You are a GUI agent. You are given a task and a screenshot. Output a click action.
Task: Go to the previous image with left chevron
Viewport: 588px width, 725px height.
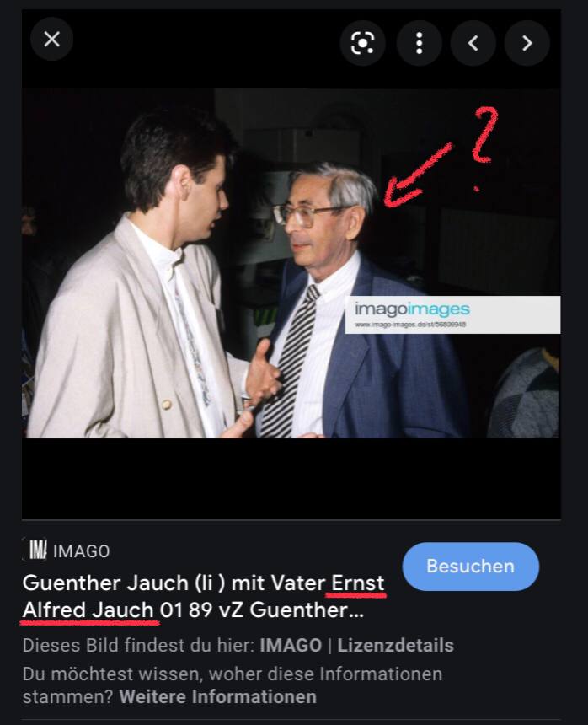473,43
